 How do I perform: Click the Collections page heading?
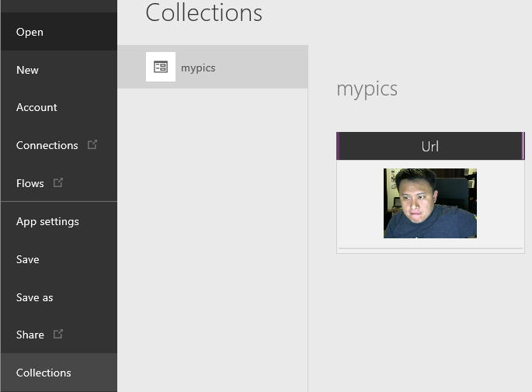coord(203,13)
